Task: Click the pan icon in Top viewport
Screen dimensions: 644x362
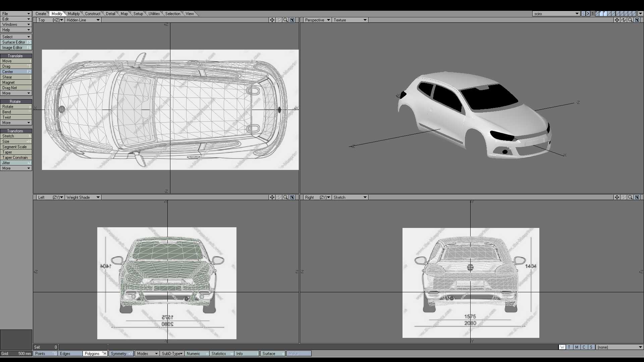Action: coord(272,20)
